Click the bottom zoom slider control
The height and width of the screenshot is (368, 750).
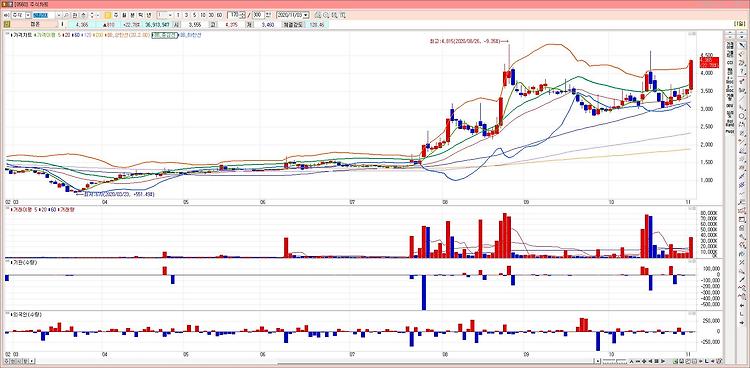[615, 360]
